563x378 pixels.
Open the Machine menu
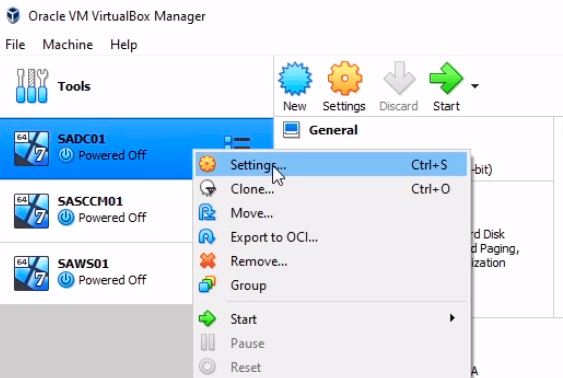point(68,45)
